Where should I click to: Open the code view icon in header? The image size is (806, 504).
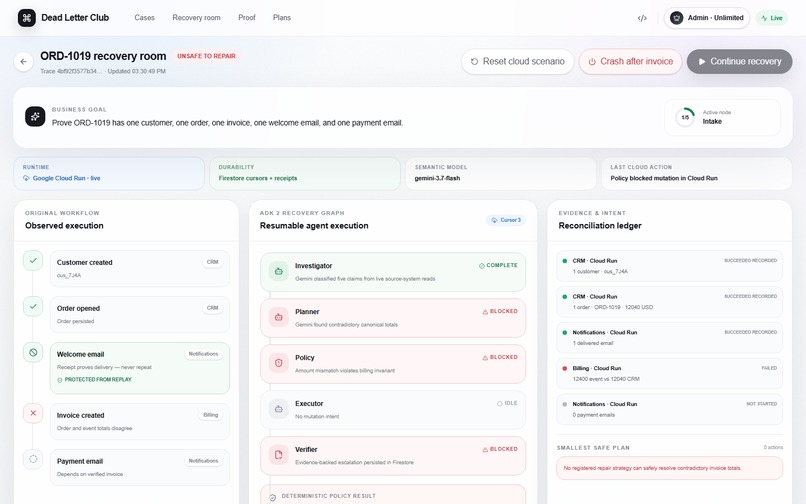[x=642, y=18]
